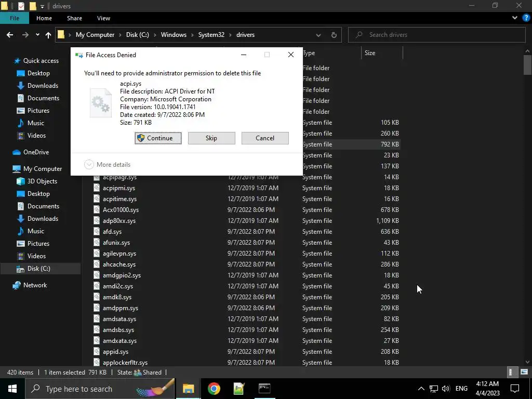Click System32 segment in address breadcrumb
This screenshot has width=532, height=399.
[x=211, y=35]
